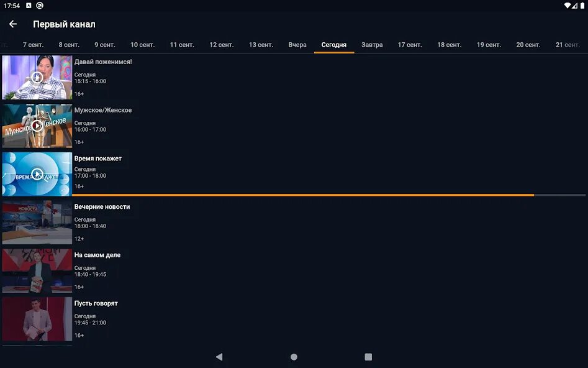Switch to the 18 сент. tab
This screenshot has width=588, height=368.
(x=450, y=45)
